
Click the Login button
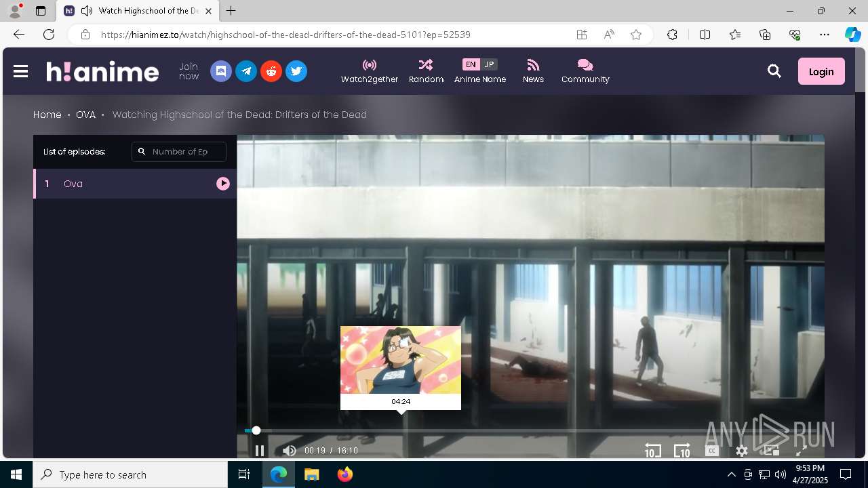tap(821, 71)
